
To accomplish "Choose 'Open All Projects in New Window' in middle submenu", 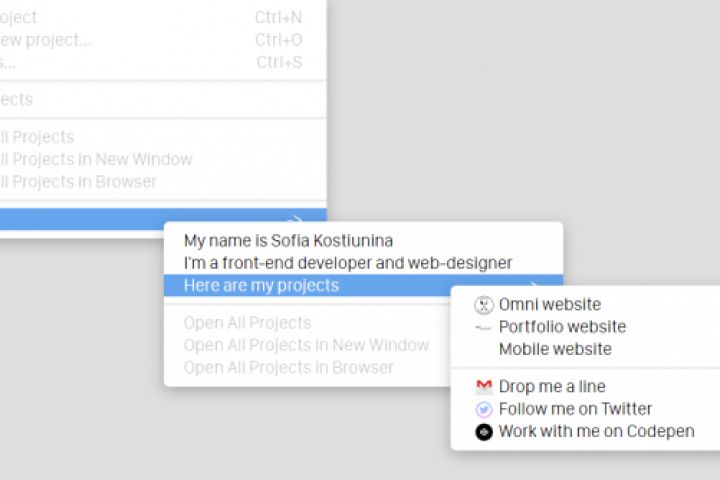I will tap(306, 345).
